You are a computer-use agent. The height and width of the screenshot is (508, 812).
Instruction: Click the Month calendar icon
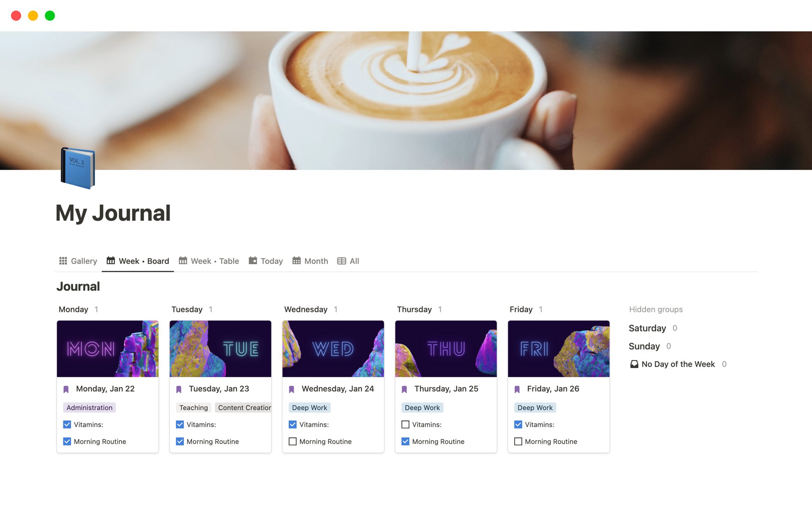click(x=296, y=261)
